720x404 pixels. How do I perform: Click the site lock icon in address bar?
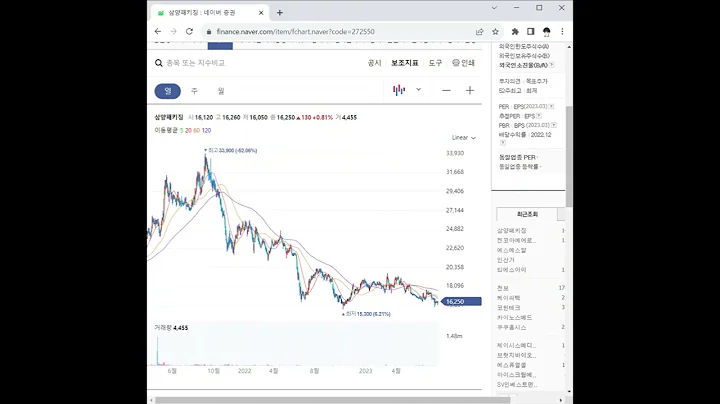[209, 32]
